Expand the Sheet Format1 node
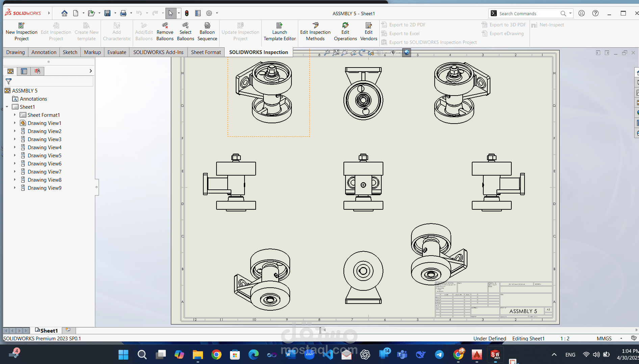 pos(15,115)
